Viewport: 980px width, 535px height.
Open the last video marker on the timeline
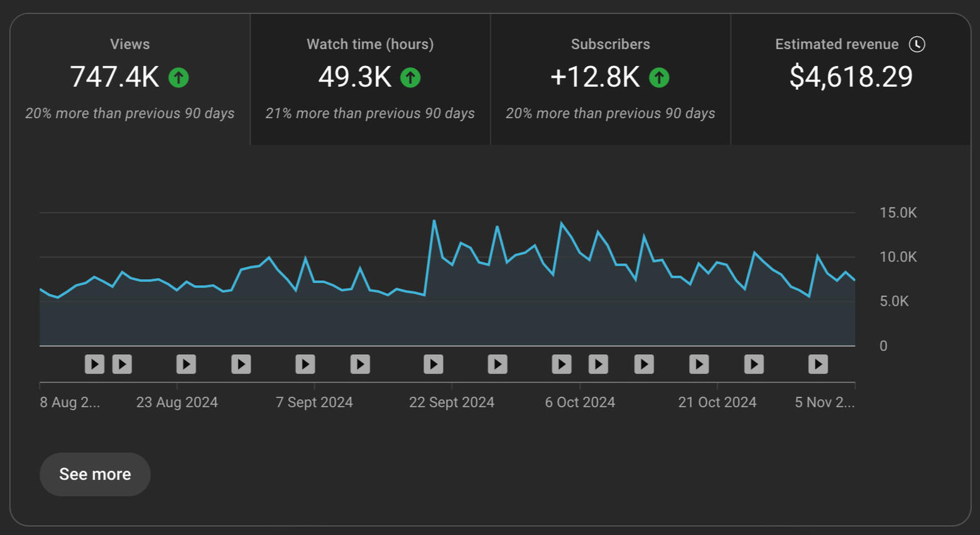click(818, 364)
